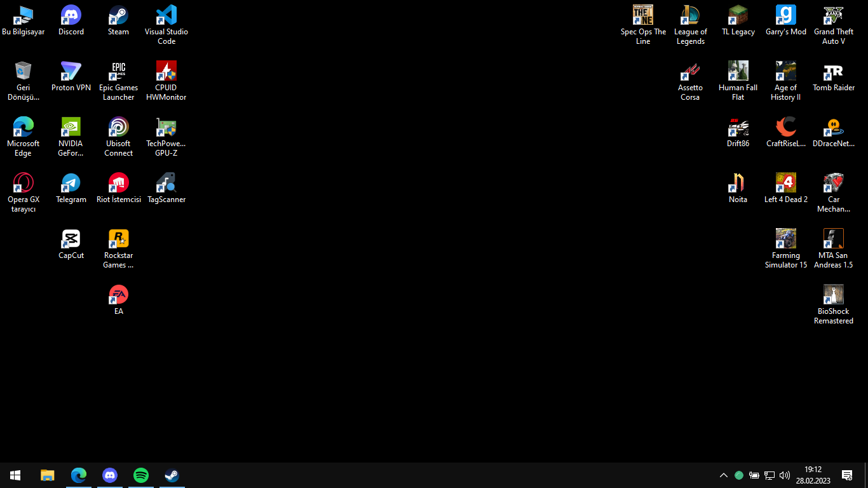Select the EA app shortcut
The width and height of the screenshot is (868, 488).
(119, 301)
